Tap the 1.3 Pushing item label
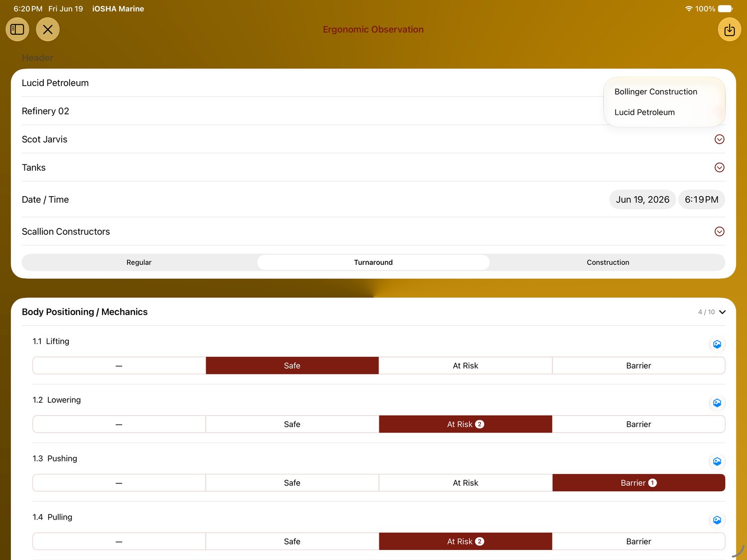The image size is (747, 560). click(55, 458)
